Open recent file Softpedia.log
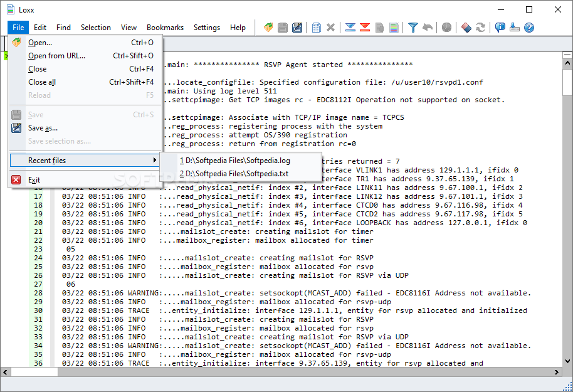Image resolution: width=573 pixels, height=392 pixels. click(241, 161)
